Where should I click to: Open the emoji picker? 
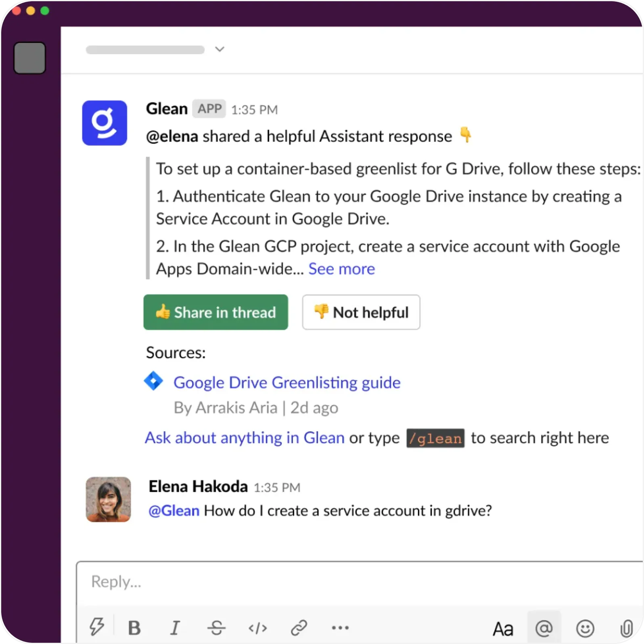(585, 628)
